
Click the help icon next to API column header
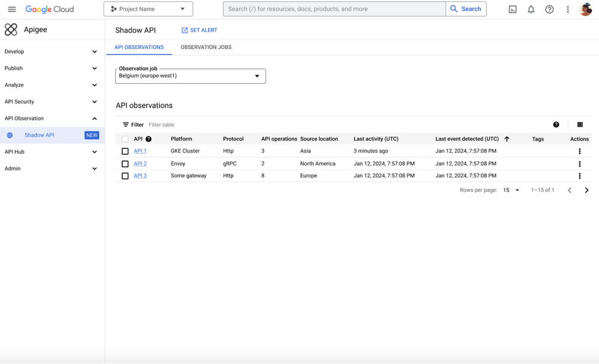[149, 139]
